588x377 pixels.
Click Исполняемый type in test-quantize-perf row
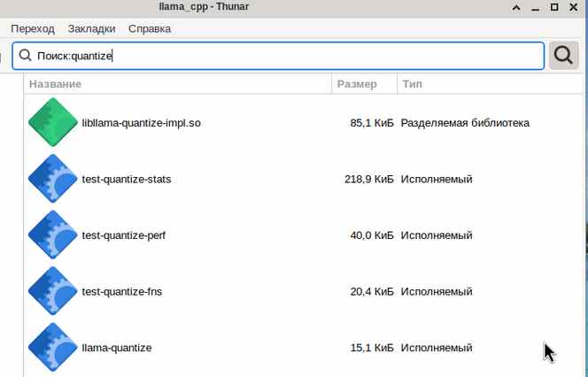(x=437, y=235)
